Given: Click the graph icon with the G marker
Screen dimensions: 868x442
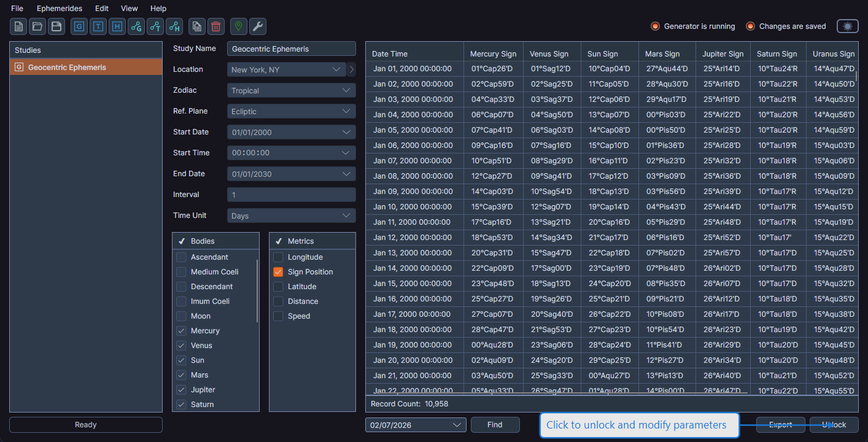Looking at the screenshot, I should 136,26.
